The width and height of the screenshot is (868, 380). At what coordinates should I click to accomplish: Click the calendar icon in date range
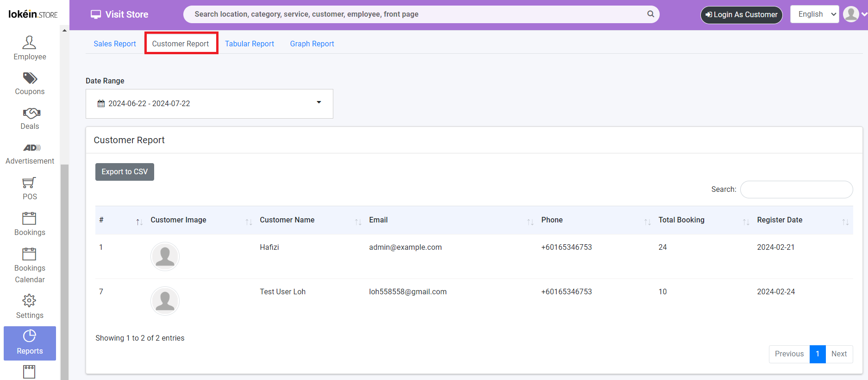(x=101, y=103)
